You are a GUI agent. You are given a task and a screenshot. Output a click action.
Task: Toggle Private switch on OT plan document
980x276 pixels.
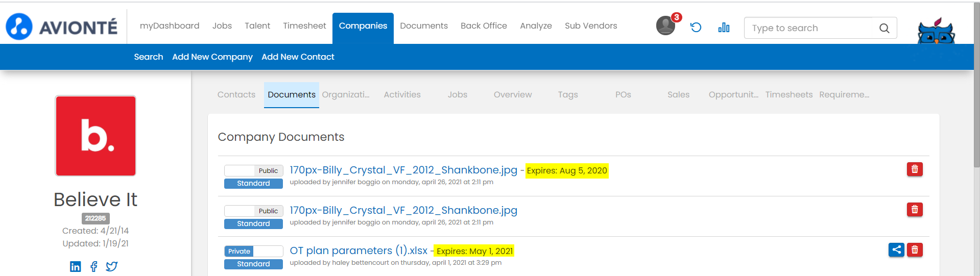click(x=253, y=251)
